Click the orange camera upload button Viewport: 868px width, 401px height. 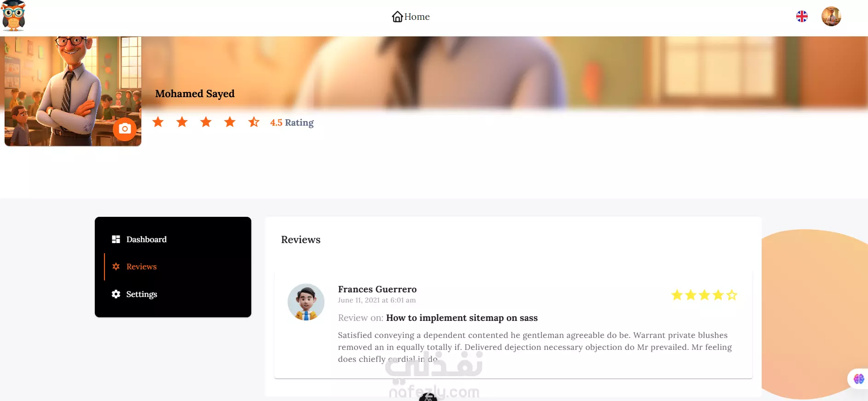tap(125, 129)
